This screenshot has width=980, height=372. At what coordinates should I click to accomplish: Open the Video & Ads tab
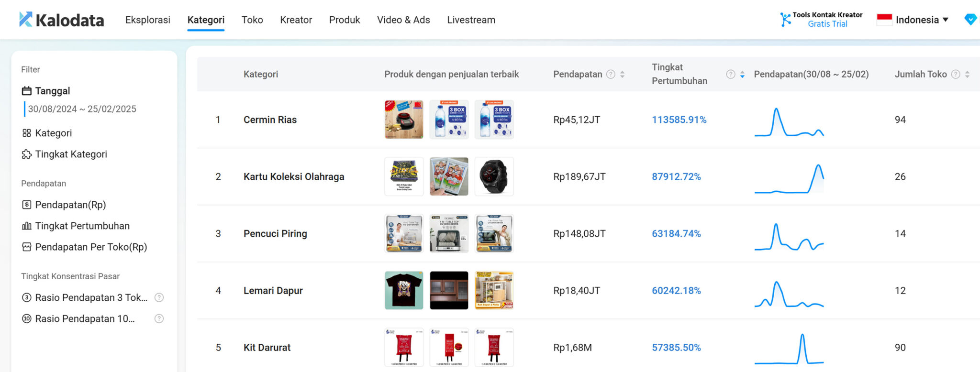point(403,20)
